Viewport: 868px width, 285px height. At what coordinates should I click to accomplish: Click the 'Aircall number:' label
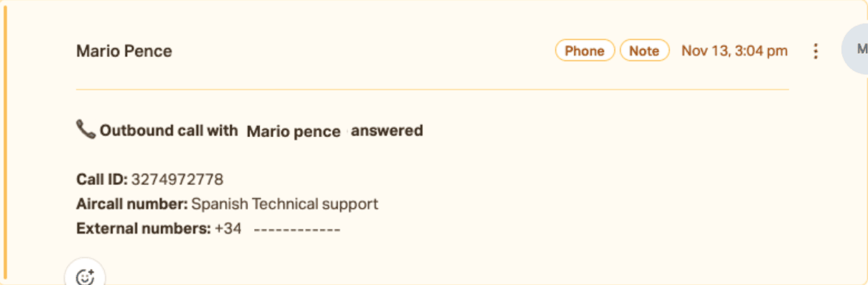[131, 204]
